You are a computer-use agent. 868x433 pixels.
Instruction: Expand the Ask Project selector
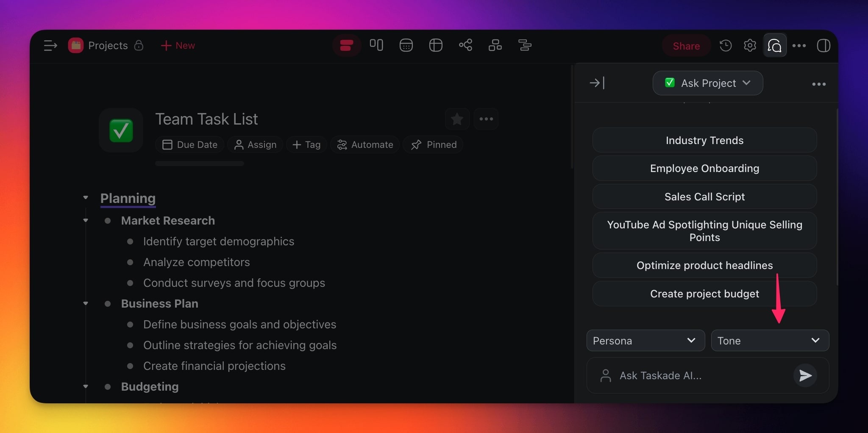click(x=707, y=83)
